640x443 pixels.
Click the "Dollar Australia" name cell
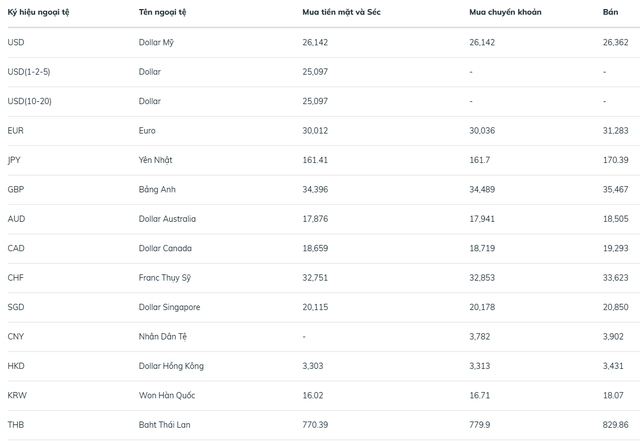[x=168, y=218]
